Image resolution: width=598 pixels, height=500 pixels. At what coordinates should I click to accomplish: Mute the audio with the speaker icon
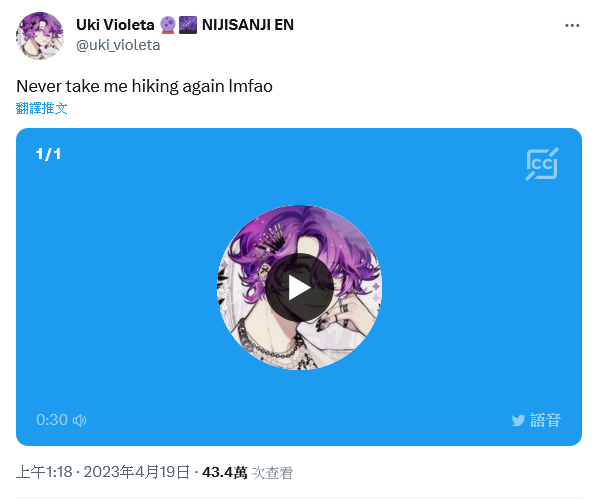pos(80,420)
